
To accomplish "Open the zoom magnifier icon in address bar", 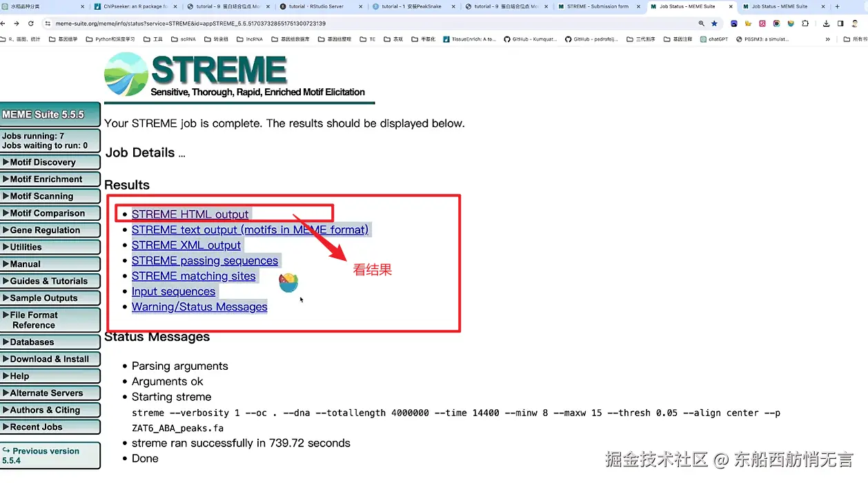I will 702,23.
